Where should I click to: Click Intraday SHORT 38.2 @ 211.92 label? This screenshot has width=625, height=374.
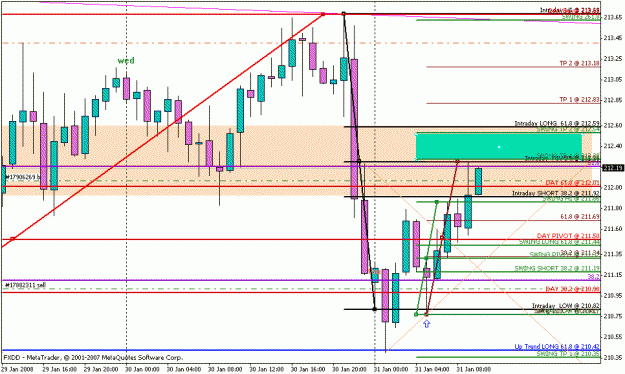556,193
